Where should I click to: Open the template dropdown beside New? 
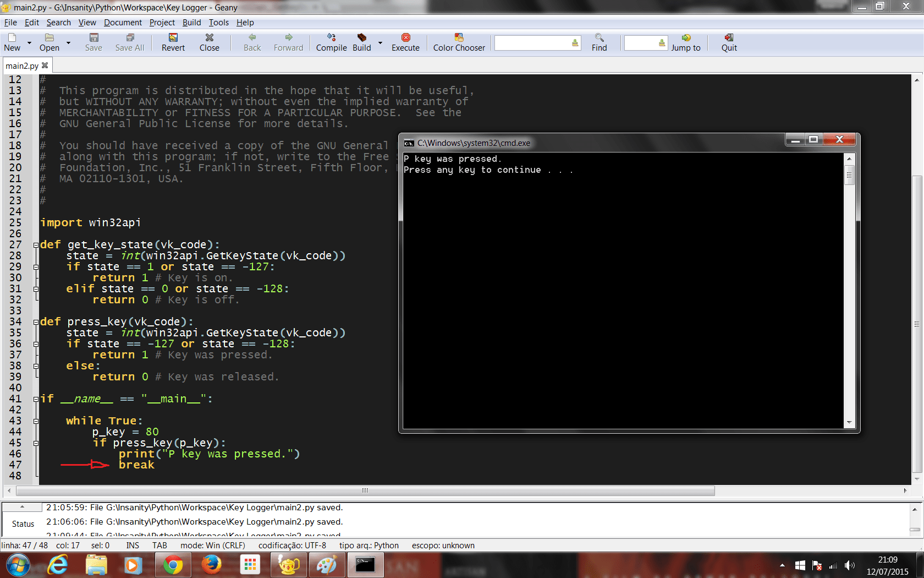point(29,42)
